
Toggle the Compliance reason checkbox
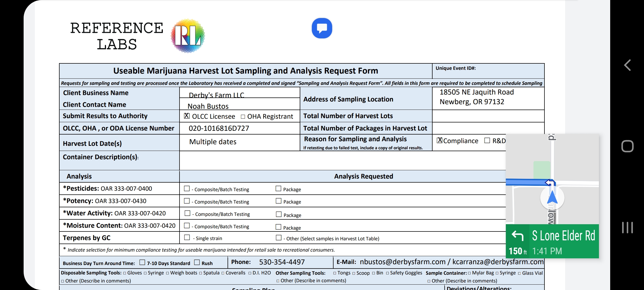pyautogui.click(x=440, y=140)
